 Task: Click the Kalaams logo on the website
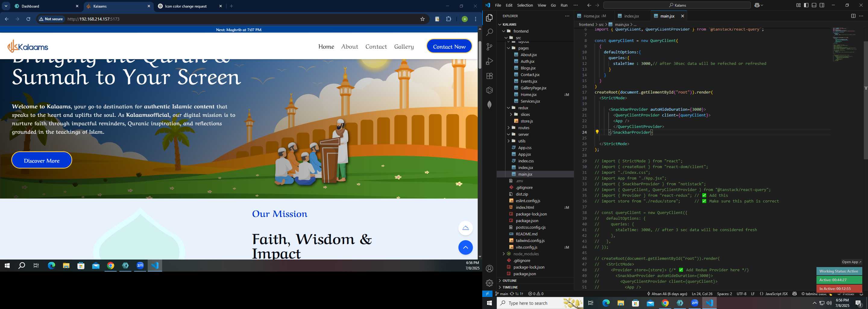tap(28, 46)
